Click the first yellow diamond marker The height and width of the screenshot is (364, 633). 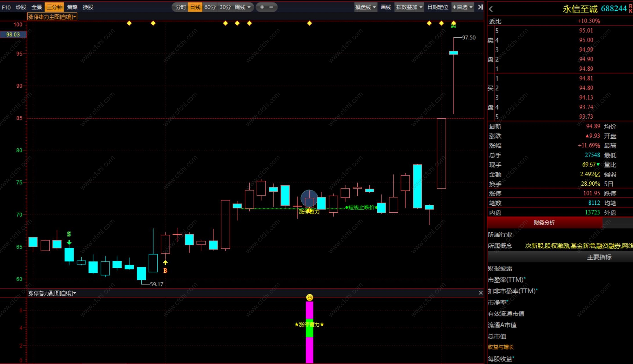[129, 23]
